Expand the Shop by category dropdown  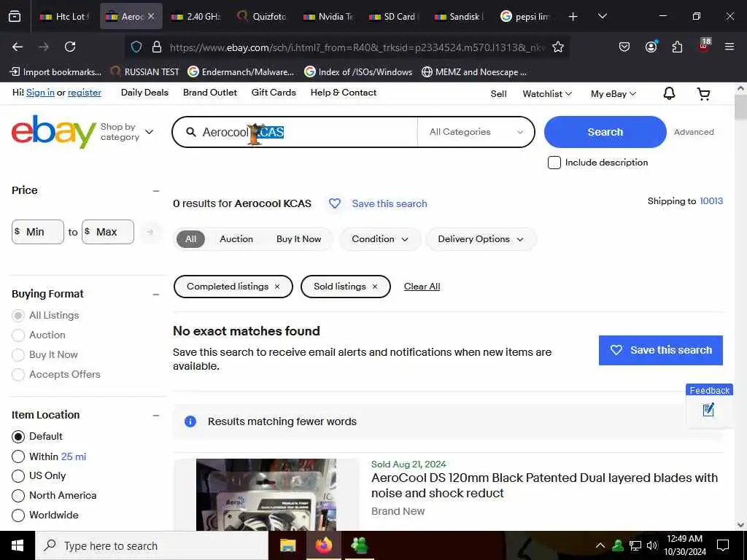(127, 132)
